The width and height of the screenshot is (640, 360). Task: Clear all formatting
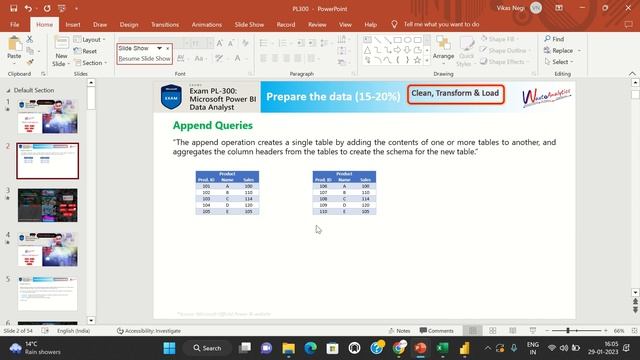[x=245, y=43]
